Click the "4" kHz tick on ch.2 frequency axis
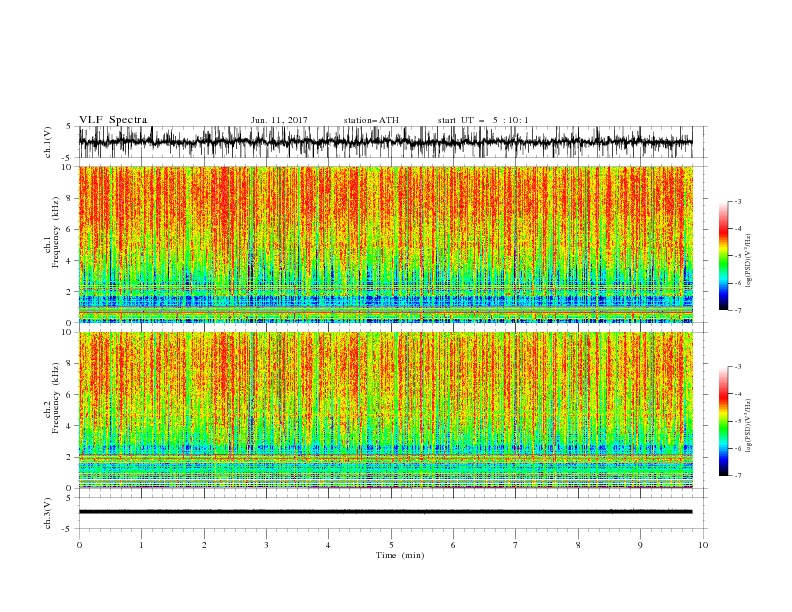 (69, 426)
